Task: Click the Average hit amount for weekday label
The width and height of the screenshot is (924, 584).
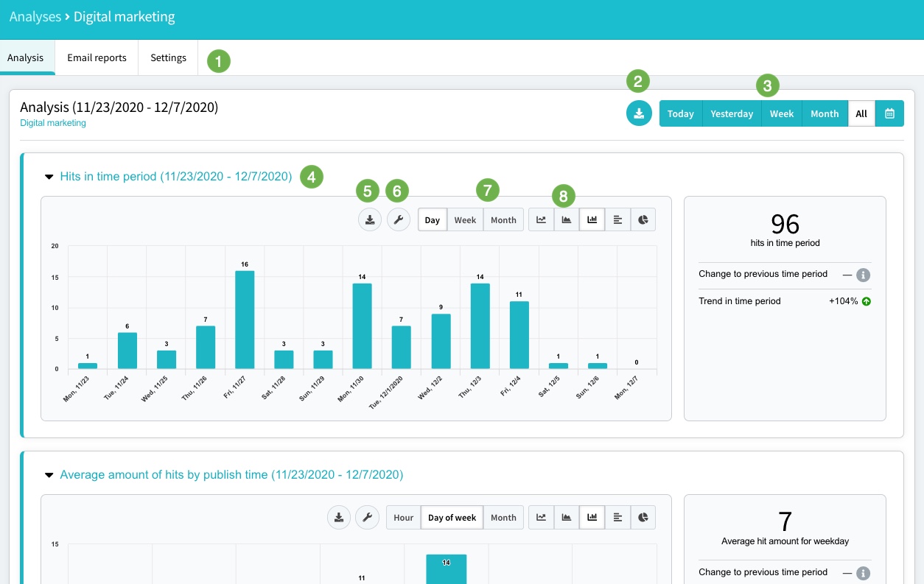Action: point(785,541)
